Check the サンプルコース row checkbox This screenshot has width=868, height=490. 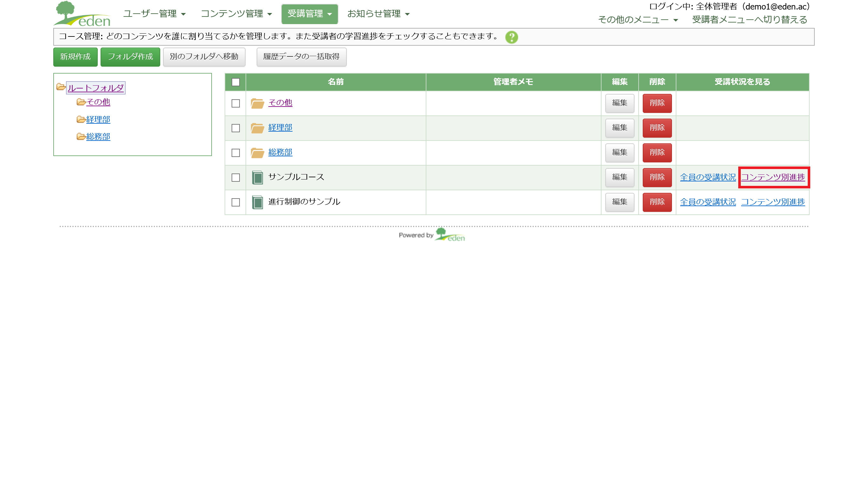(235, 178)
